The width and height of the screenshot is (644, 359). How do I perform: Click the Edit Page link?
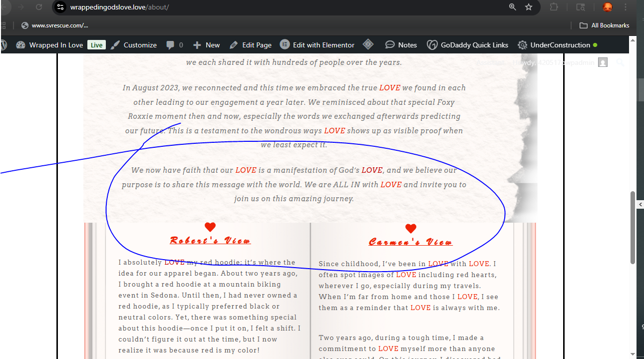click(x=251, y=45)
